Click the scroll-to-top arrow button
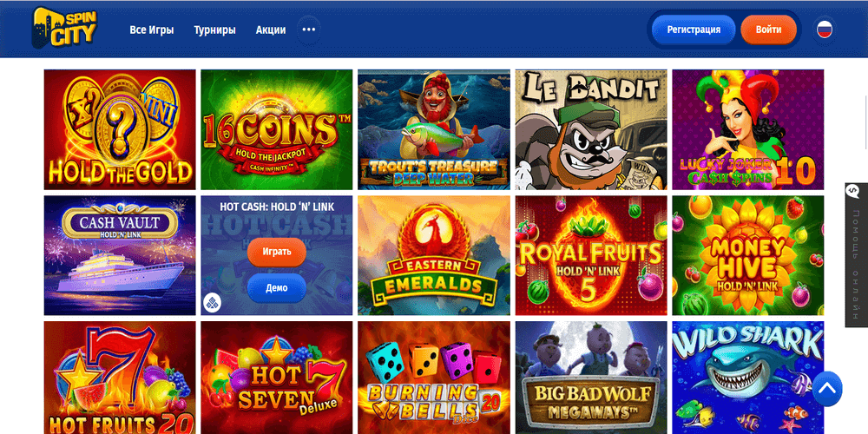 click(827, 389)
